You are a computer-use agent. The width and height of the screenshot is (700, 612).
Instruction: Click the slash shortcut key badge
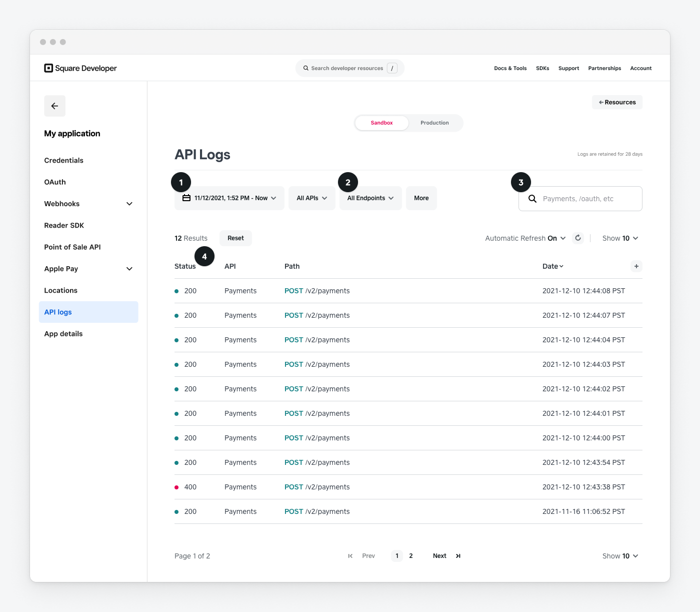392,68
